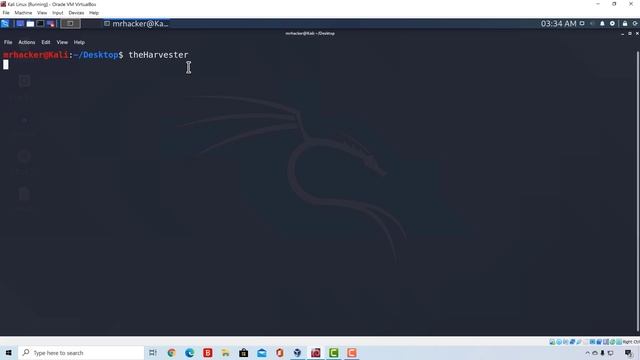
Task: Open the Office app from the taskbar
Action: pyautogui.click(x=280, y=353)
